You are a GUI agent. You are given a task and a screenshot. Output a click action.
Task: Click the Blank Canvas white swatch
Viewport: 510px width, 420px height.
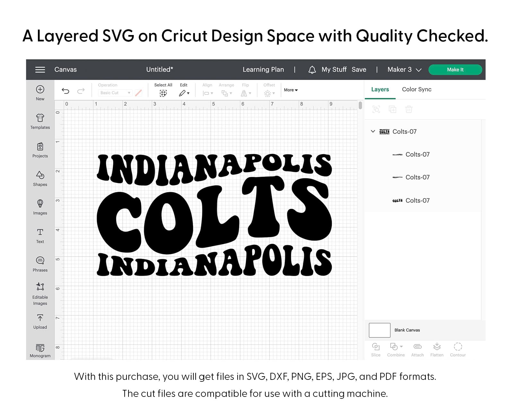coord(380,330)
